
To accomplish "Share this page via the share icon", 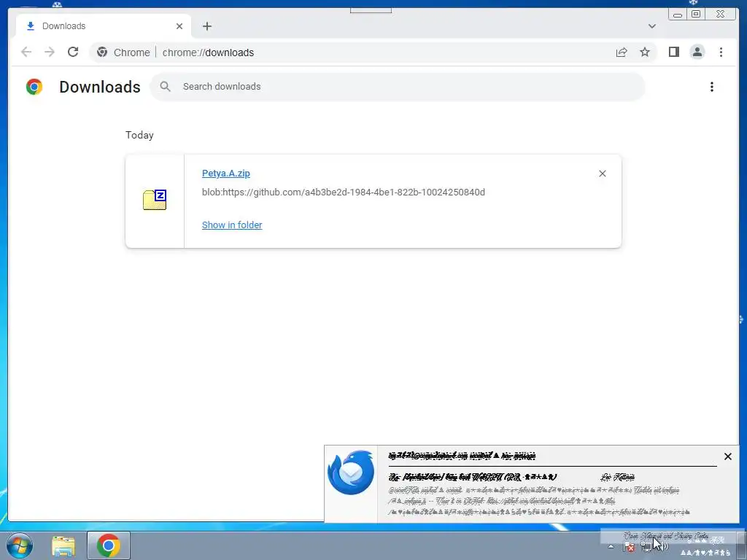I will (x=622, y=52).
